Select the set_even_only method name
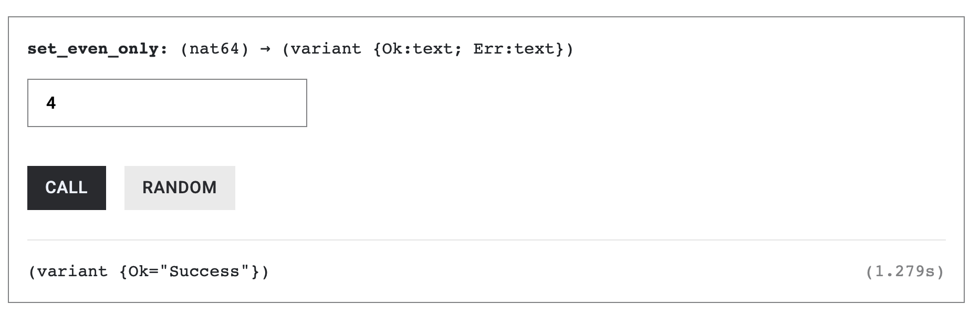The width and height of the screenshot is (980, 314). 93,49
